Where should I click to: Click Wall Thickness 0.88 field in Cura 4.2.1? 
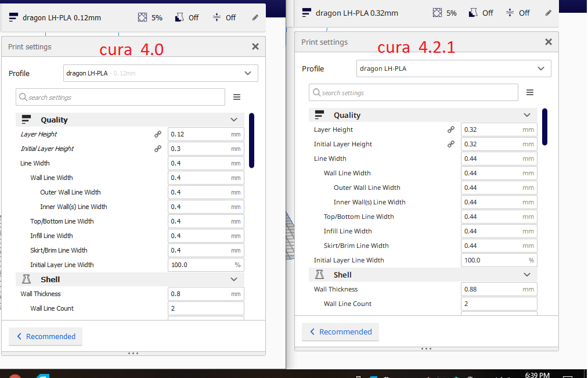499,289
